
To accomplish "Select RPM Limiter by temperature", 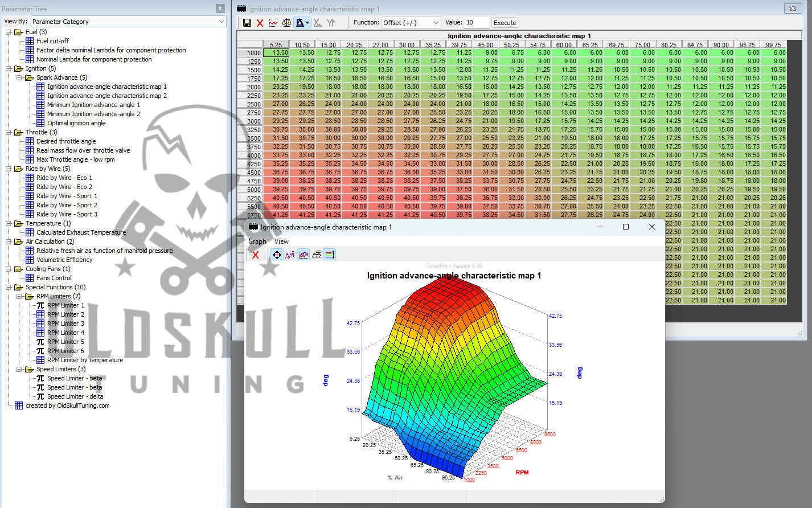I will (x=85, y=360).
